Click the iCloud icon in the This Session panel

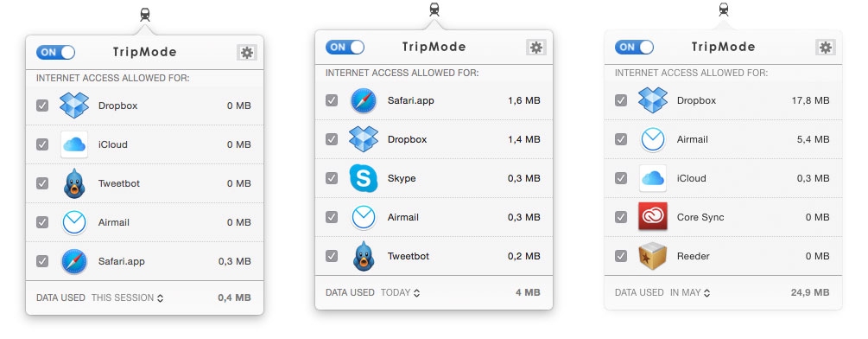(x=74, y=144)
